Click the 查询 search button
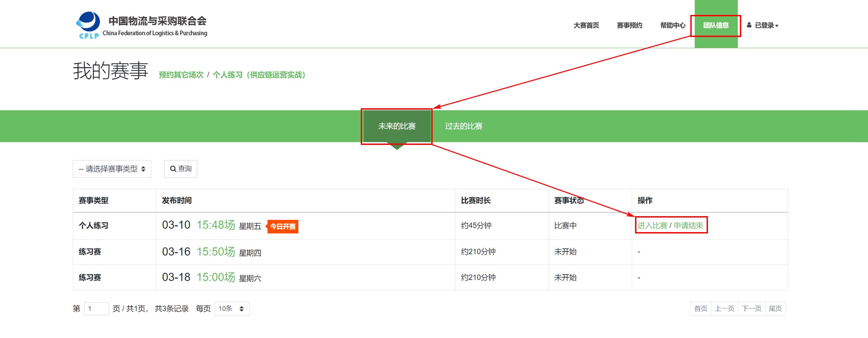Image resolution: width=868 pixels, height=338 pixels. click(x=181, y=169)
